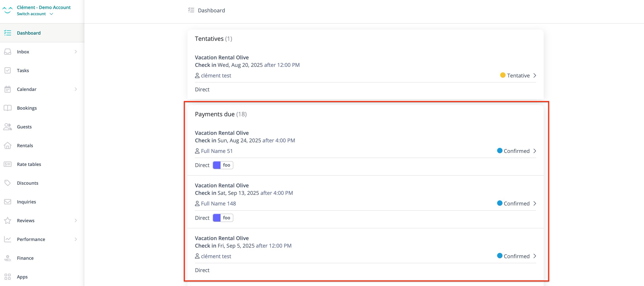
Task: Open the Rentals house icon
Action: click(8, 145)
